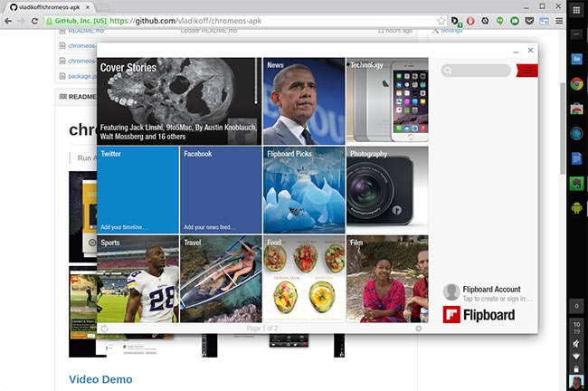588x391 pixels.
Task: Add your Facebook news feed tile
Action: click(x=221, y=190)
